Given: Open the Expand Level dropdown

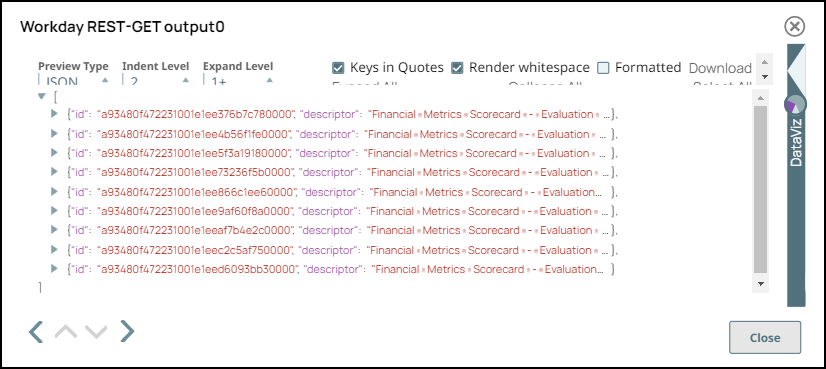Looking at the screenshot, I should click(239, 81).
